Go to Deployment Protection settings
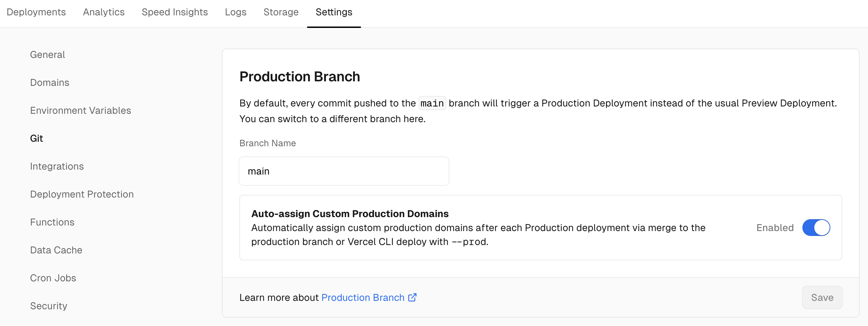The image size is (868, 326). 82,194
